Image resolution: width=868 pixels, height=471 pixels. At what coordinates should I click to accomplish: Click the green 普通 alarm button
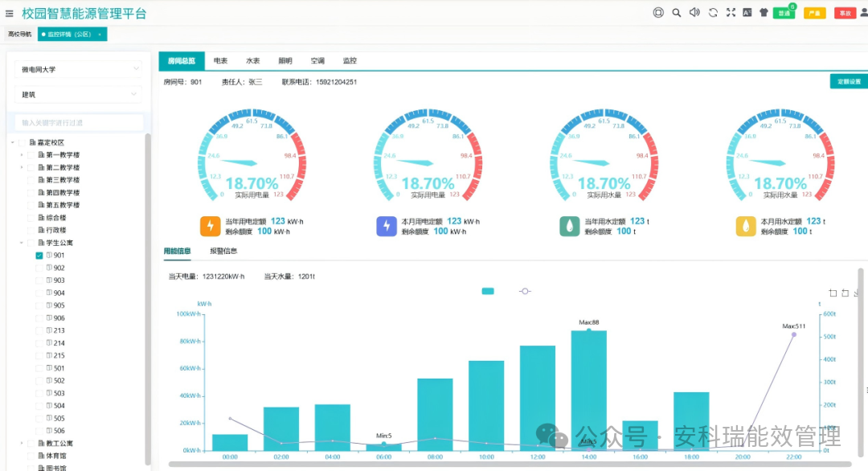pyautogui.click(x=784, y=13)
